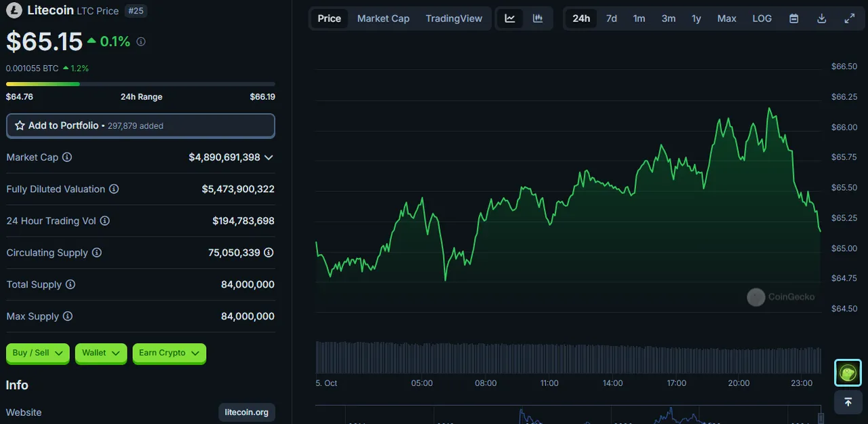Switch to candlestick chart view icon
The image size is (868, 424).
tap(538, 18)
